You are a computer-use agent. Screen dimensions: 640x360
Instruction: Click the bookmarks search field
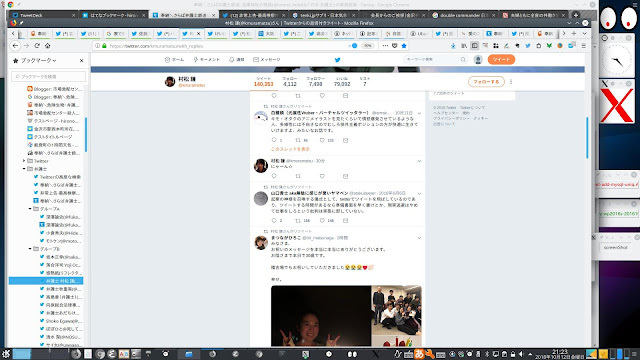pyautogui.click(x=49, y=76)
